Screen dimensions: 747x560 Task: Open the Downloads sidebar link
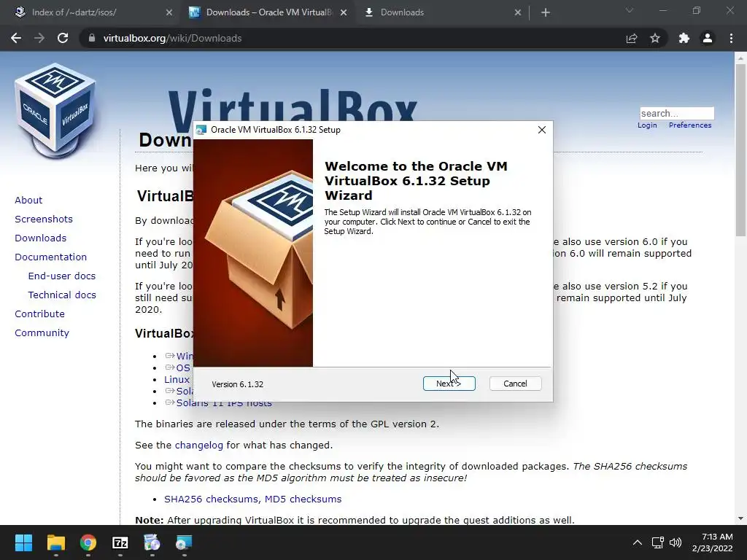41,238
